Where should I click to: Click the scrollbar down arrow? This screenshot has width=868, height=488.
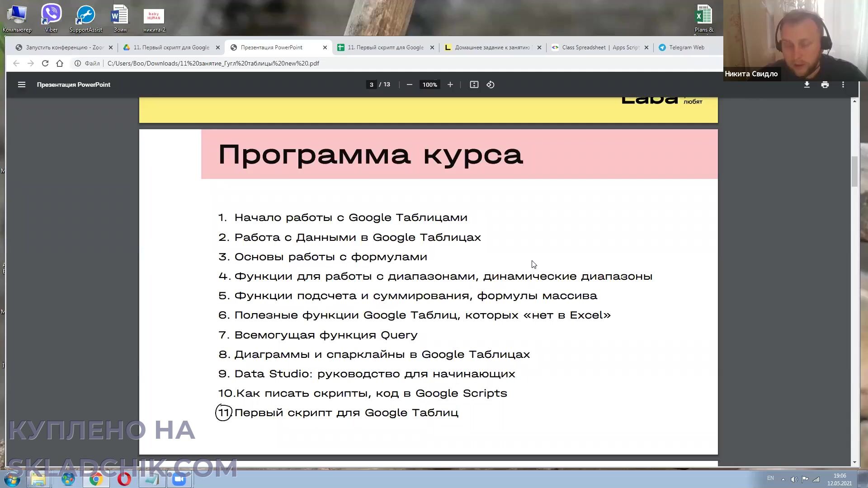coord(854,462)
